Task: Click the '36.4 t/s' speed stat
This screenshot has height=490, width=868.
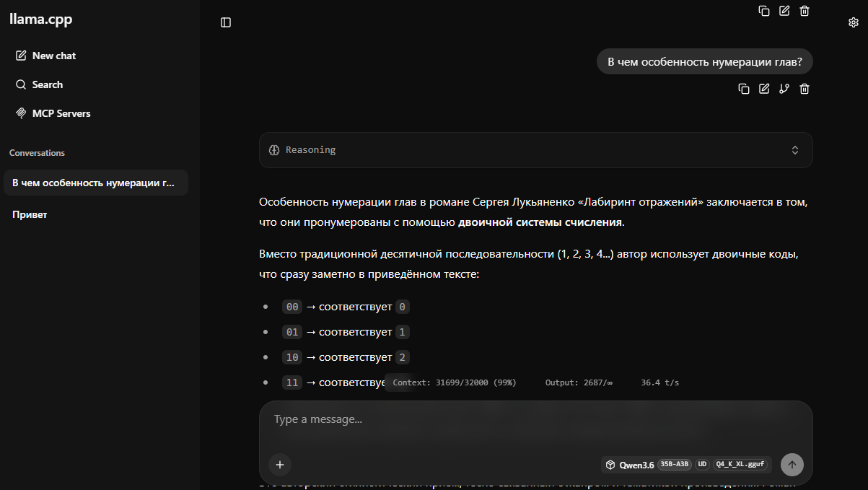Action: tap(660, 382)
